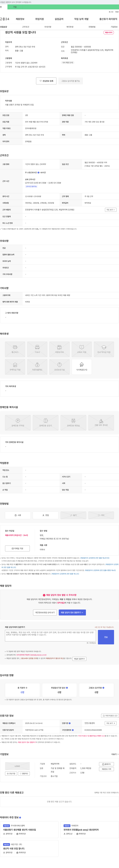The height and width of the screenshot is (868, 119).
Task: Click the 필기 screening step box
Action: coord(73,515)
